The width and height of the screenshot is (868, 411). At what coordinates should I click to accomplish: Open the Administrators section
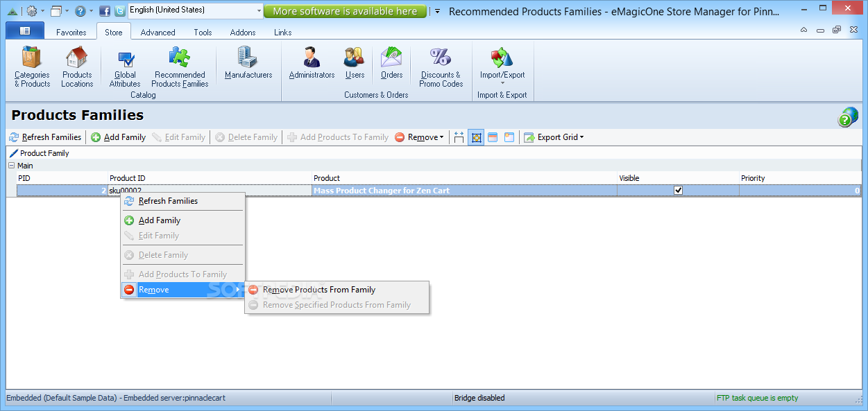(312, 63)
